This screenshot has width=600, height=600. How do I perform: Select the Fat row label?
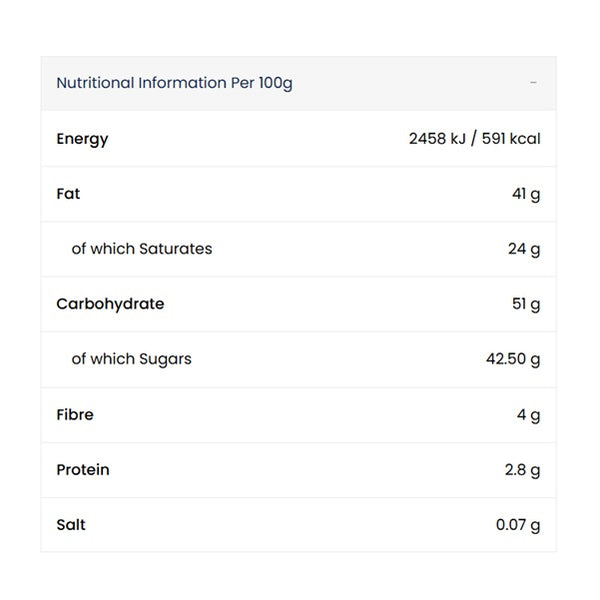68,194
